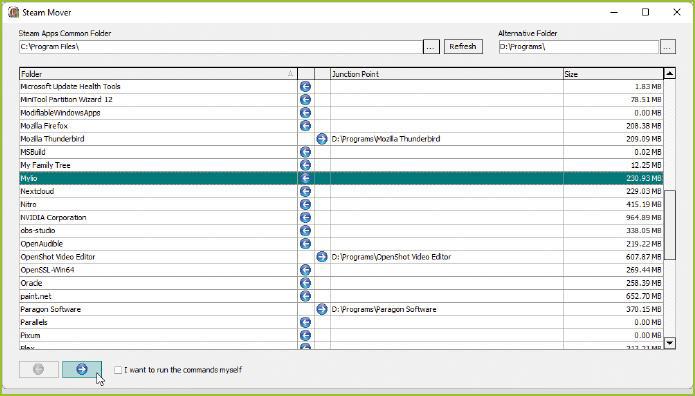Click left arrow icon for OpenAudible
This screenshot has height=396, width=695.
[x=305, y=243]
